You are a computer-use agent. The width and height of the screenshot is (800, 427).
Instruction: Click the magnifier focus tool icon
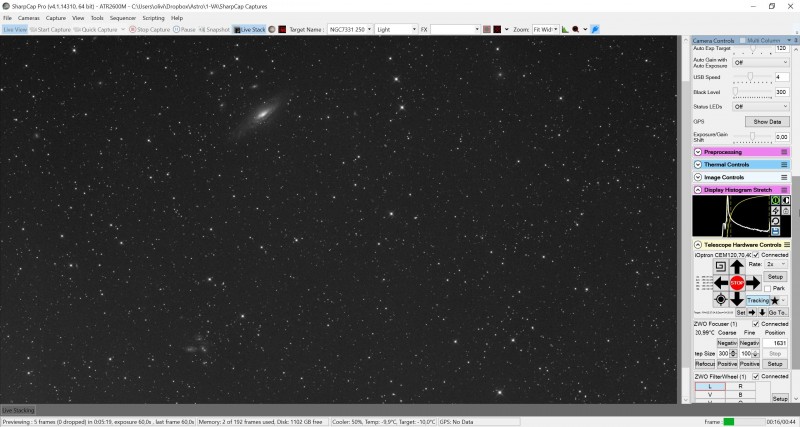(576, 30)
